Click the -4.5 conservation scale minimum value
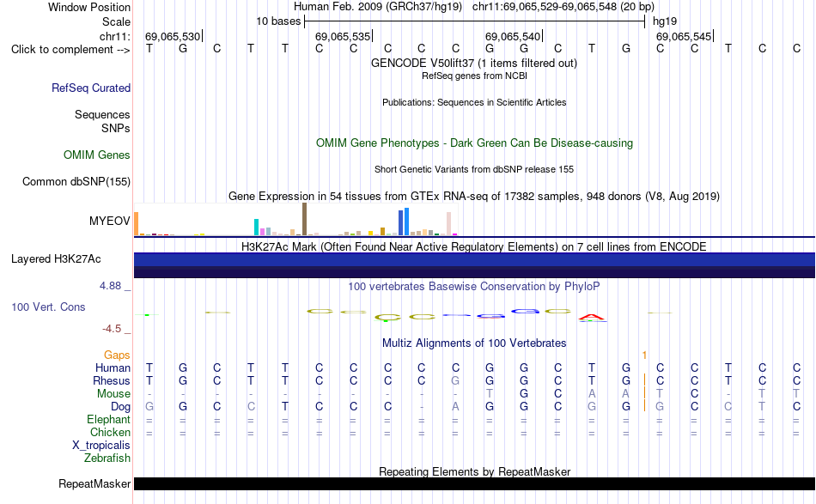This screenshot has width=816, height=504. pyautogui.click(x=112, y=329)
